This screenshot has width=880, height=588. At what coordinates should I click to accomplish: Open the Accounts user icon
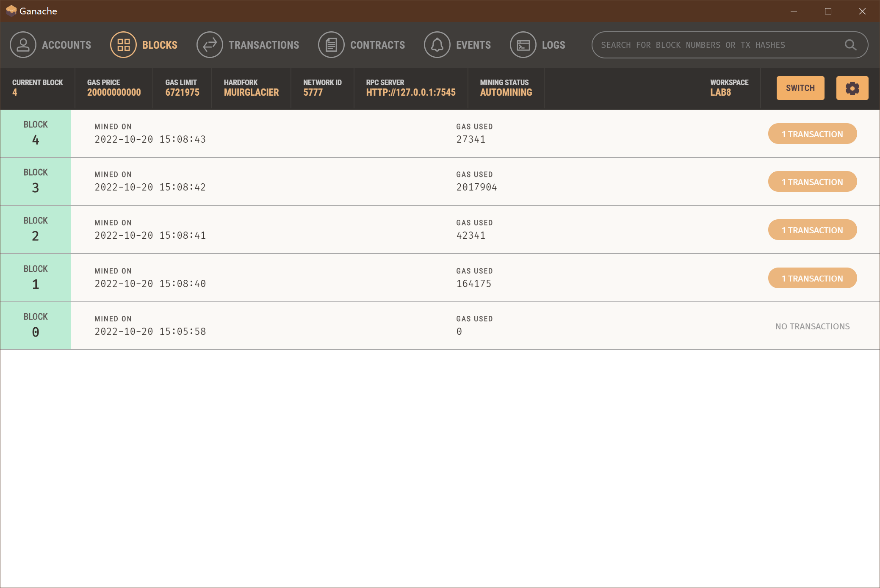23,45
